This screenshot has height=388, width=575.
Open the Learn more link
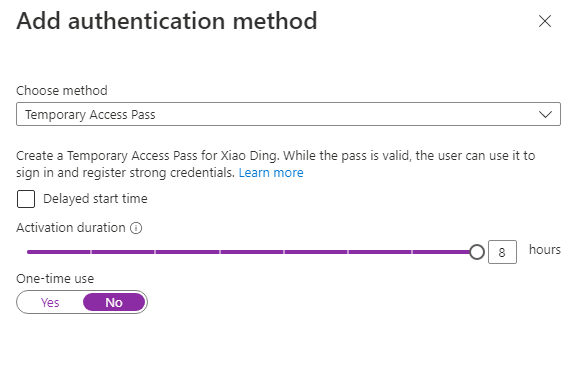coord(271,173)
